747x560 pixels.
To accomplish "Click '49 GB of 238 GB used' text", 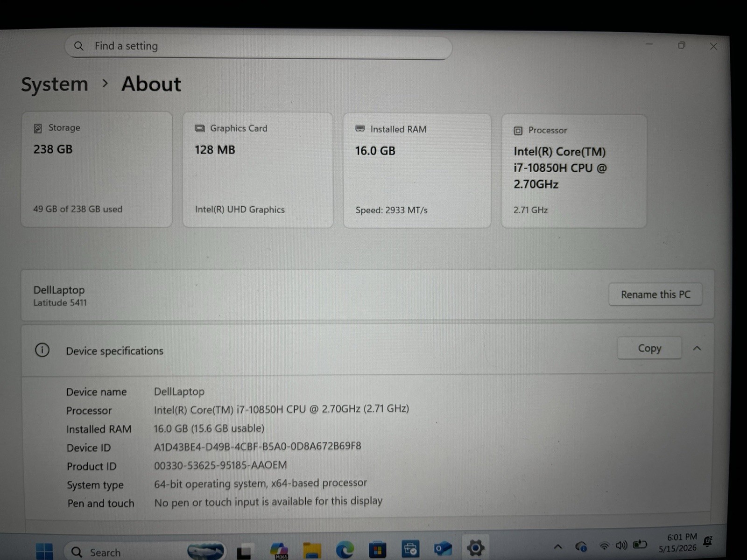I will click(x=78, y=209).
